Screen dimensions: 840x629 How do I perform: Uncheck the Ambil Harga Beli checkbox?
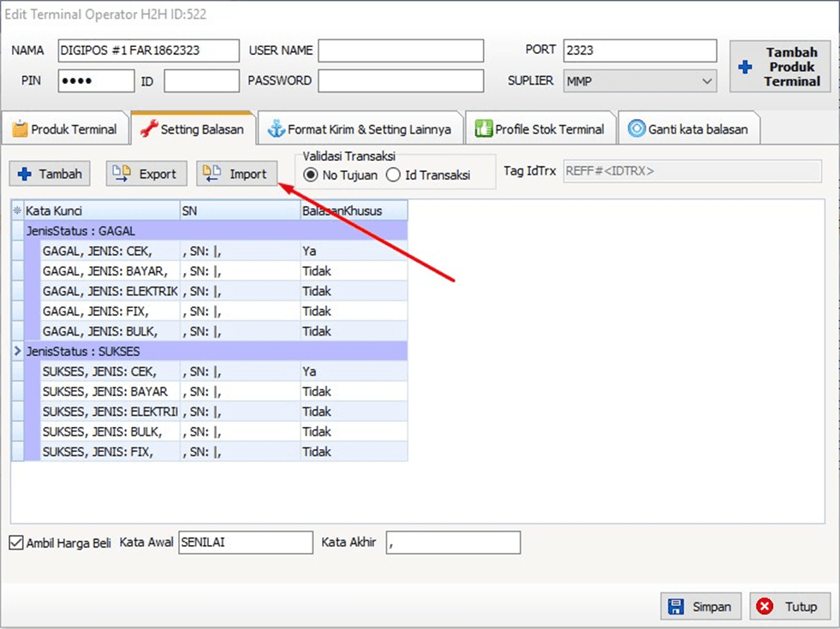pyautogui.click(x=16, y=543)
